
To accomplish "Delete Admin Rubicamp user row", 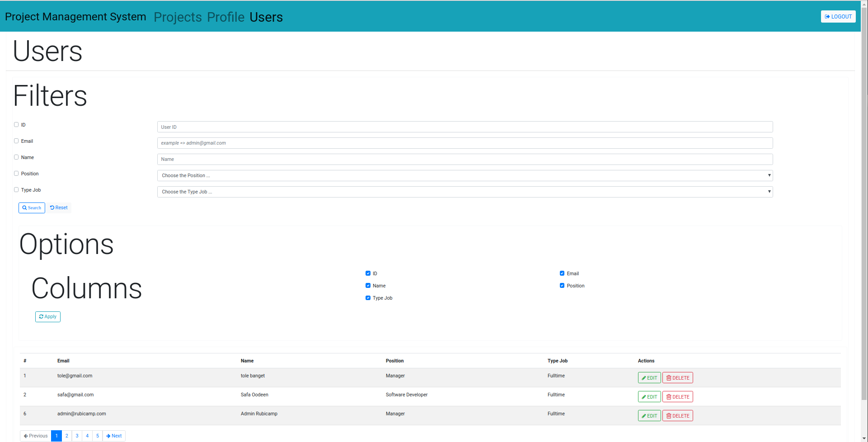I will click(x=677, y=416).
